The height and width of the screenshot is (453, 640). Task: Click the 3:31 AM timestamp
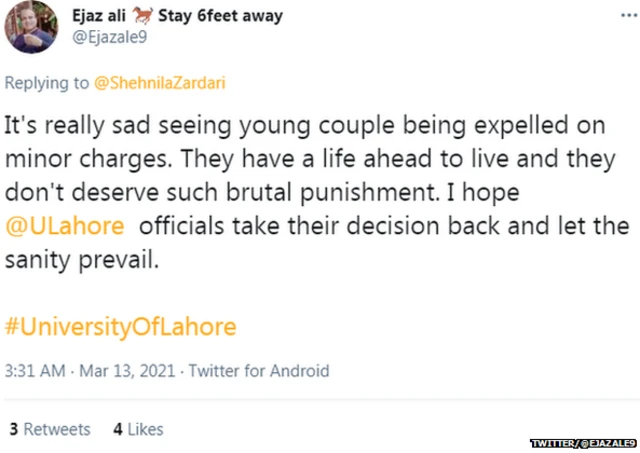[35, 370]
